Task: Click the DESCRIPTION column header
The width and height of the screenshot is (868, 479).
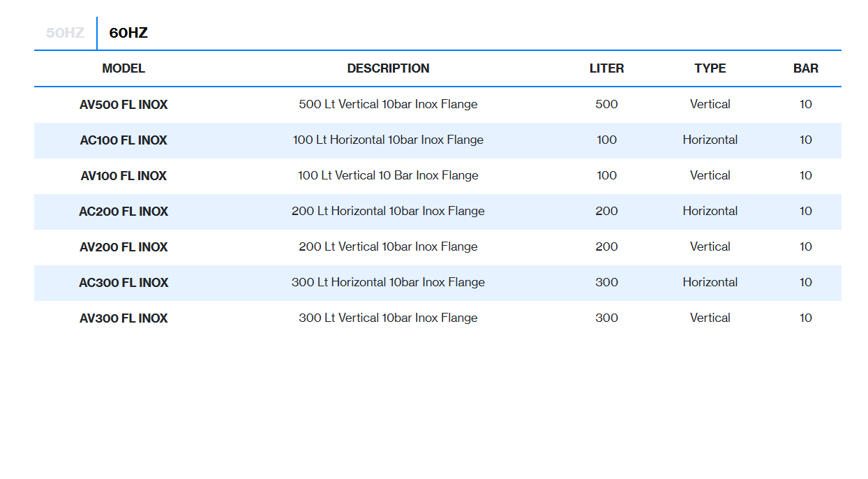Action: point(388,68)
